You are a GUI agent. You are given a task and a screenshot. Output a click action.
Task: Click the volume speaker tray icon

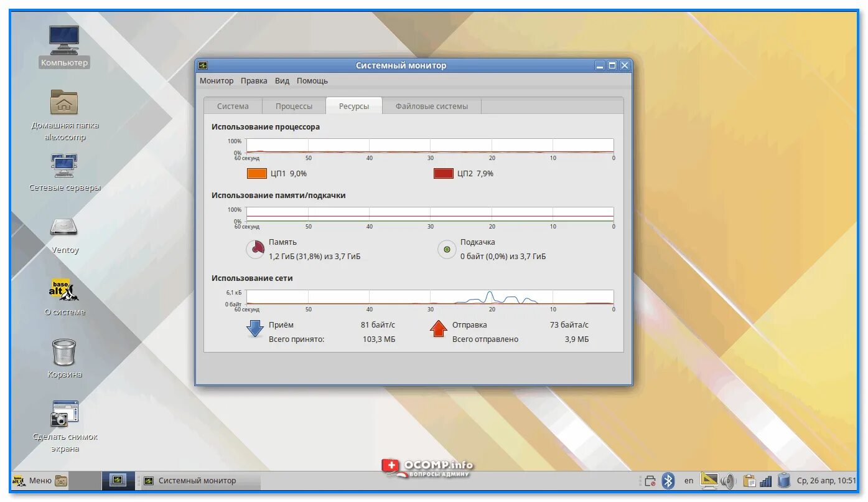pyautogui.click(x=728, y=481)
